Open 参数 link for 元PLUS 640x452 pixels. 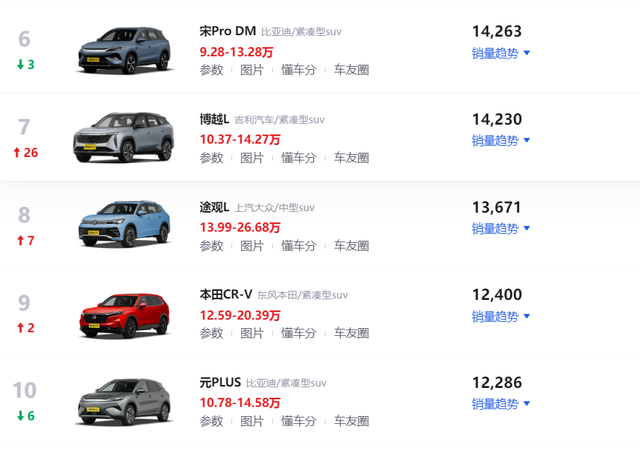tap(211, 421)
